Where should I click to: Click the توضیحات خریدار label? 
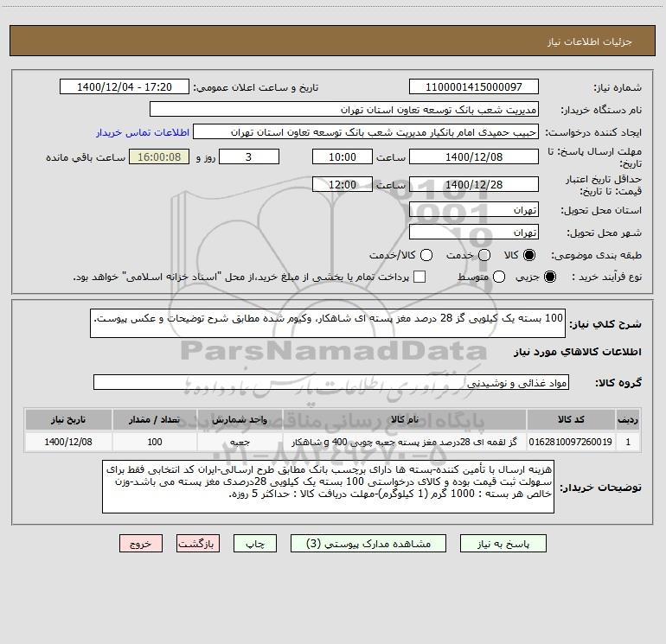click(600, 488)
